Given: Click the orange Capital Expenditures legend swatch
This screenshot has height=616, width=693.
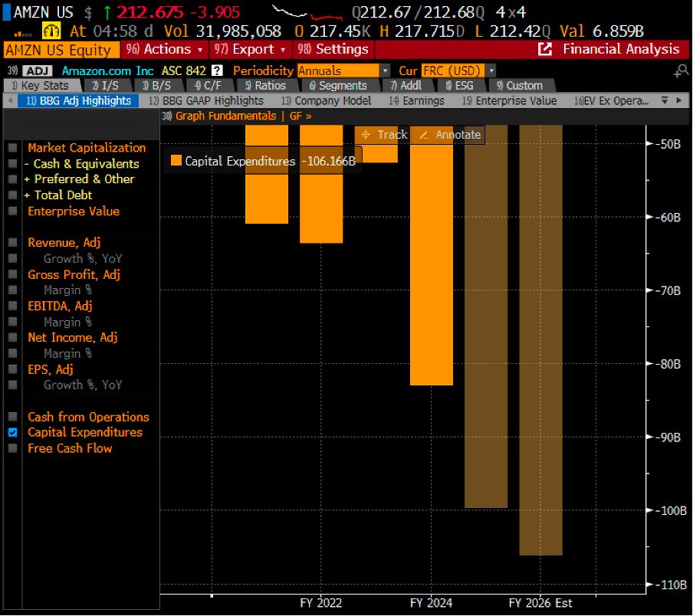Looking at the screenshot, I should [x=176, y=160].
